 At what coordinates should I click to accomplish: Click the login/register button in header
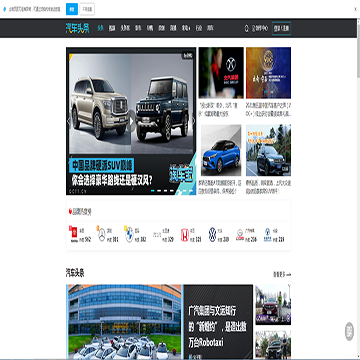click(x=281, y=28)
